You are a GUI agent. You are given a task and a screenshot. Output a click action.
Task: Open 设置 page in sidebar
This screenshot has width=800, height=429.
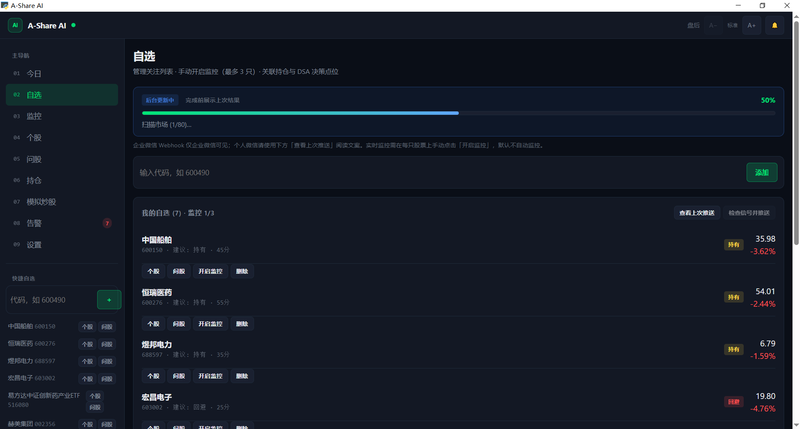[x=62, y=245]
